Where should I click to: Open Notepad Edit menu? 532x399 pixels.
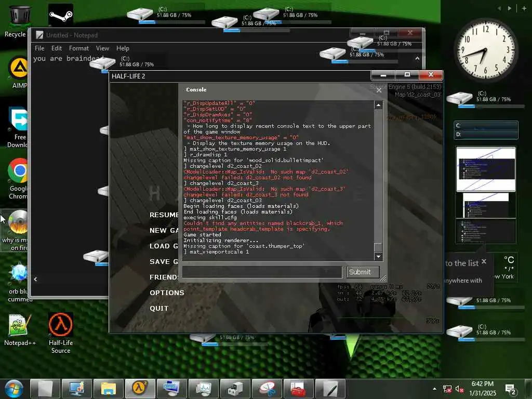coord(57,48)
